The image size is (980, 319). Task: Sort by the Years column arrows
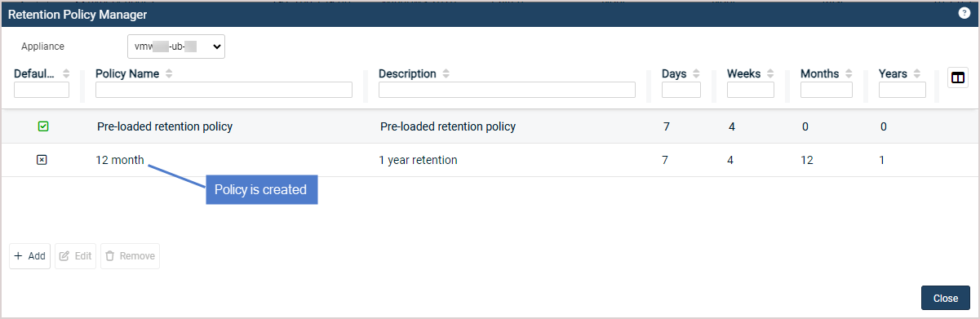(x=916, y=73)
